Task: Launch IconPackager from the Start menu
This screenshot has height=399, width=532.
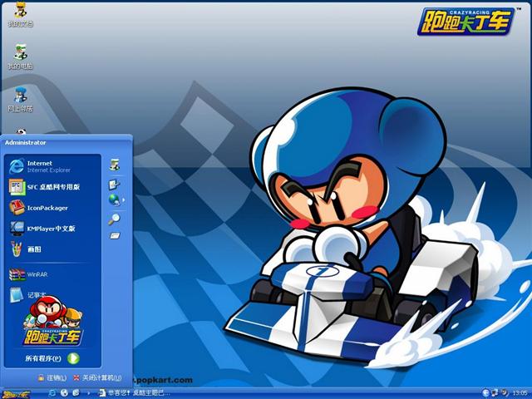Action: coord(52,208)
